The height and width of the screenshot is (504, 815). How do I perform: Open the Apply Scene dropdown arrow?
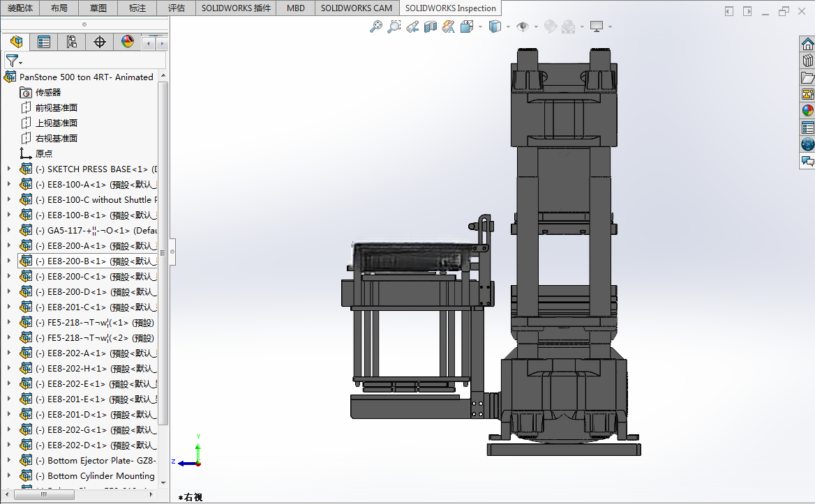click(x=582, y=26)
